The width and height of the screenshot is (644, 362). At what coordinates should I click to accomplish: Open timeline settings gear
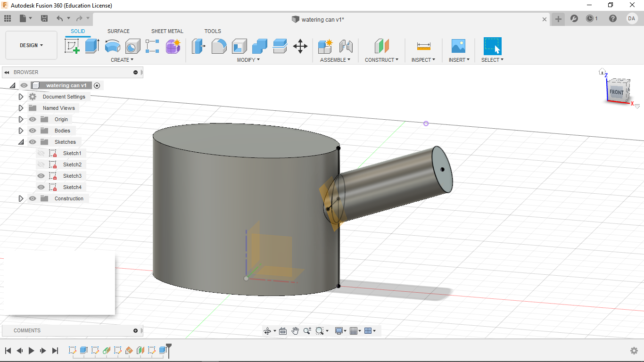[x=634, y=350]
